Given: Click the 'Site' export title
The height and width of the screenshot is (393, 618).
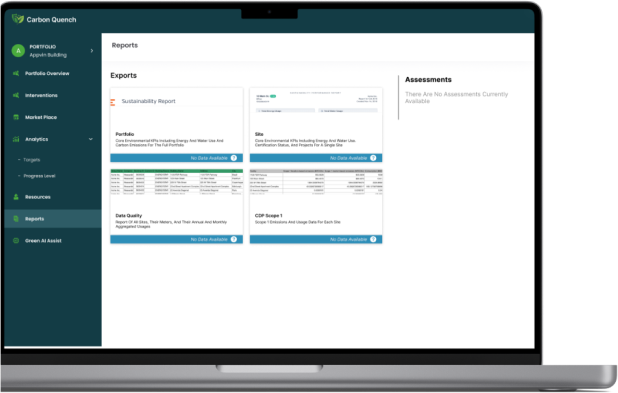Looking at the screenshot, I should click(x=259, y=134).
